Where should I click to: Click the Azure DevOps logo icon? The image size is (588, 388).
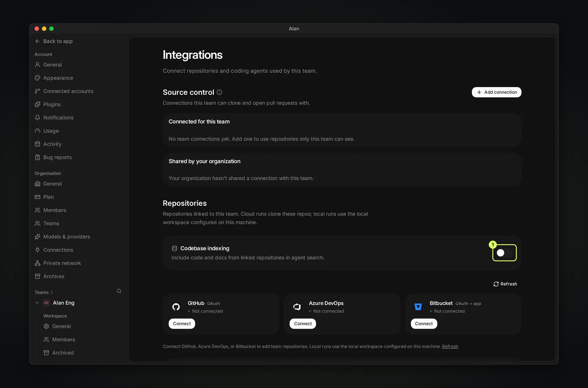coord(297,307)
